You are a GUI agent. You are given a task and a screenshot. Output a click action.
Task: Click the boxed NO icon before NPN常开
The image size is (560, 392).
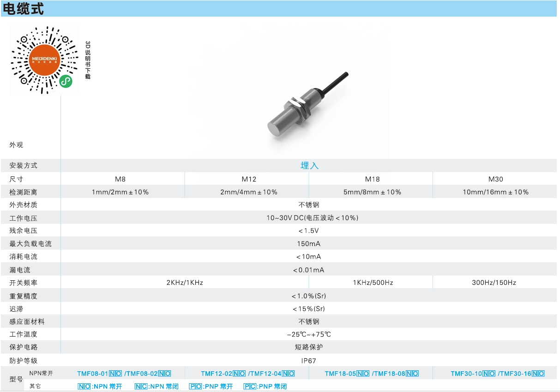click(84, 386)
